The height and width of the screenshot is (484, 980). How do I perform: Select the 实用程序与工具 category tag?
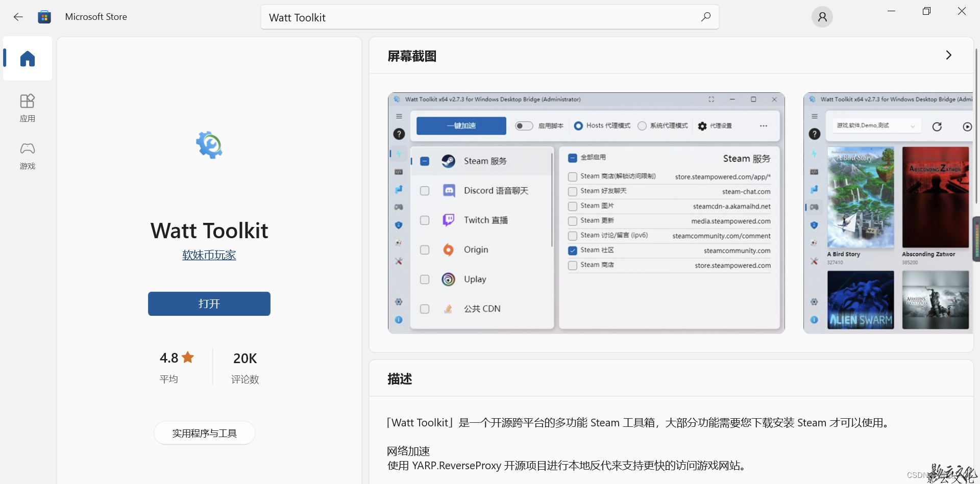204,433
